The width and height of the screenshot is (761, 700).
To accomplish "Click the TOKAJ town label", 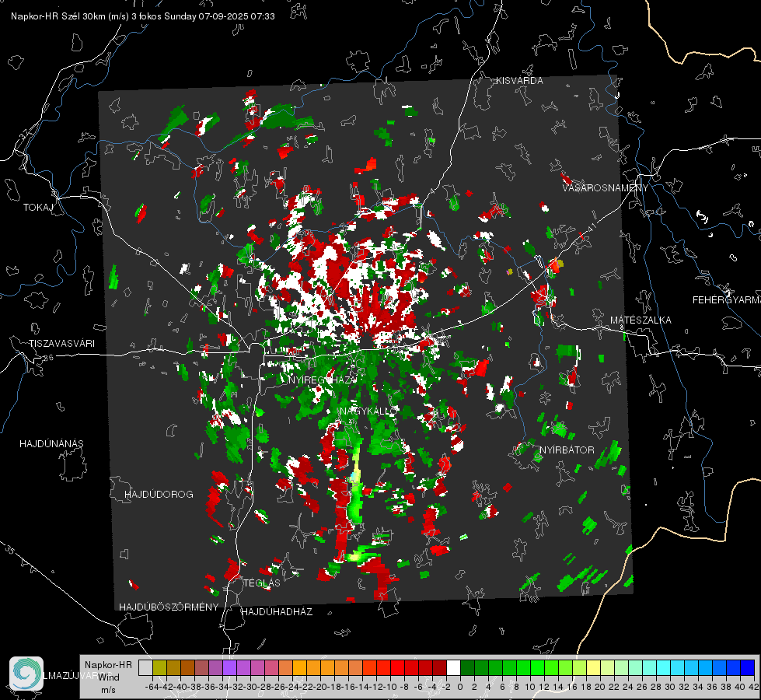I will 38,208.
